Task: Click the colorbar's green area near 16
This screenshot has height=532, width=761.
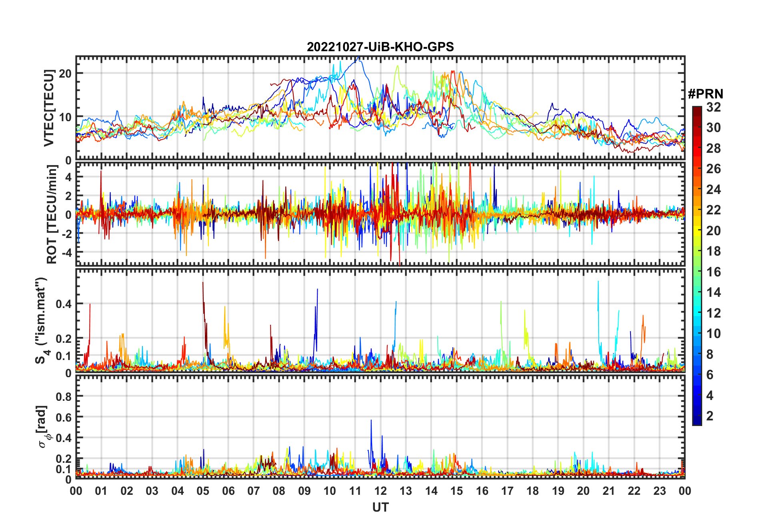Action: pos(697,272)
